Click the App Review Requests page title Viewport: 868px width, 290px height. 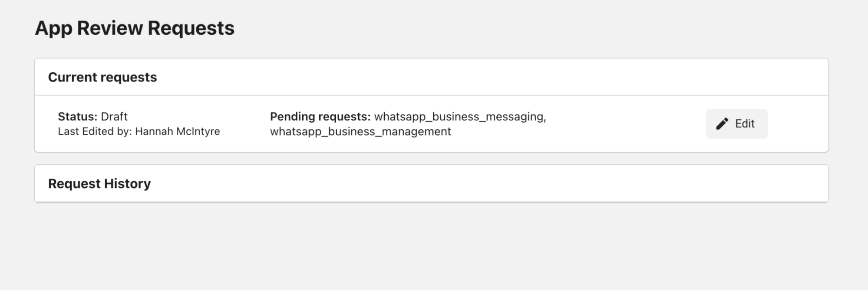(x=135, y=28)
